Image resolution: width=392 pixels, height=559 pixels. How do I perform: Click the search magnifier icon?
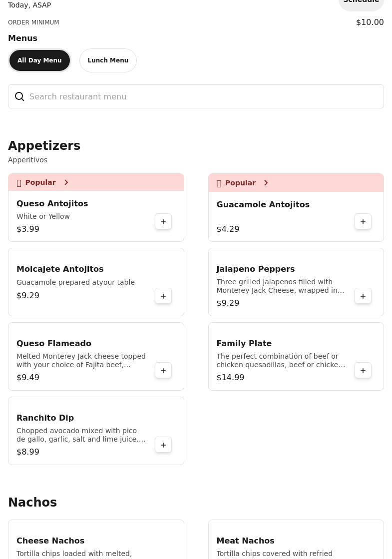click(19, 97)
